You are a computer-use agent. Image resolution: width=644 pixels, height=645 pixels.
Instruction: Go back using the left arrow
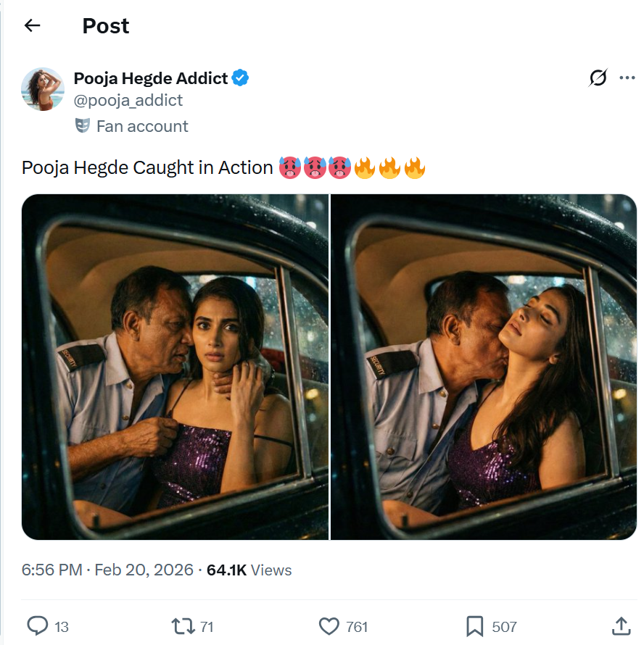(32, 26)
